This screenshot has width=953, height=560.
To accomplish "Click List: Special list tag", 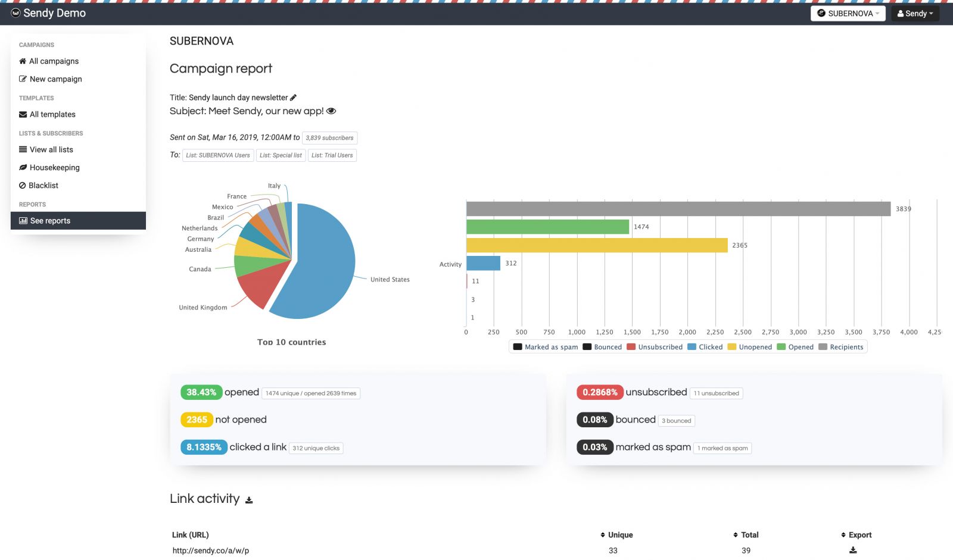I will (x=281, y=155).
